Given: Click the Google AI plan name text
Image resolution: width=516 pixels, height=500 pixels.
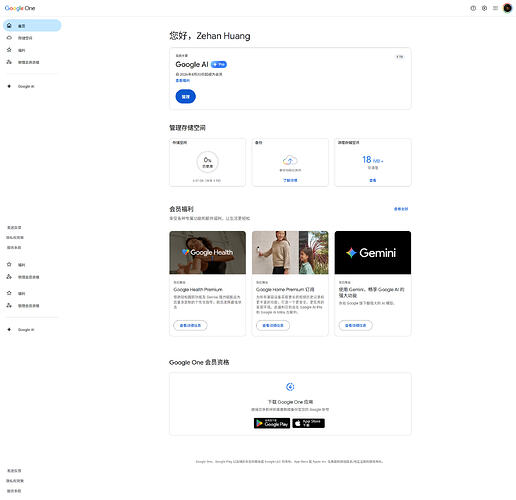Looking at the screenshot, I should pyautogui.click(x=192, y=64).
